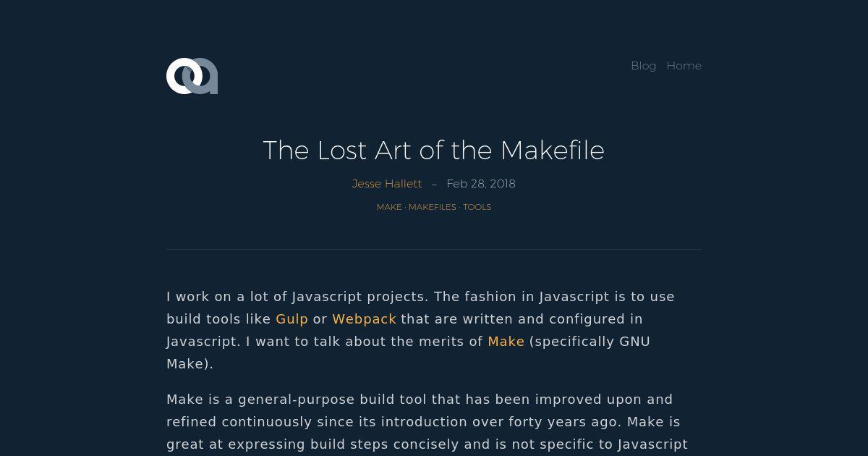Click the author name Jesse Hallett
Screen dimensions: 868x456
(387, 184)
